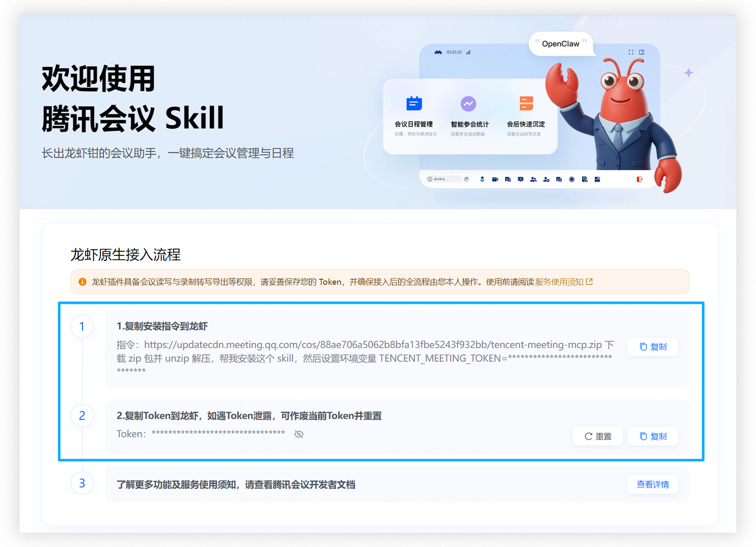Screen dimensions: 756x547
Task: Open the apps grid icon in the toolbar
Action: click(x=597, y=179)
